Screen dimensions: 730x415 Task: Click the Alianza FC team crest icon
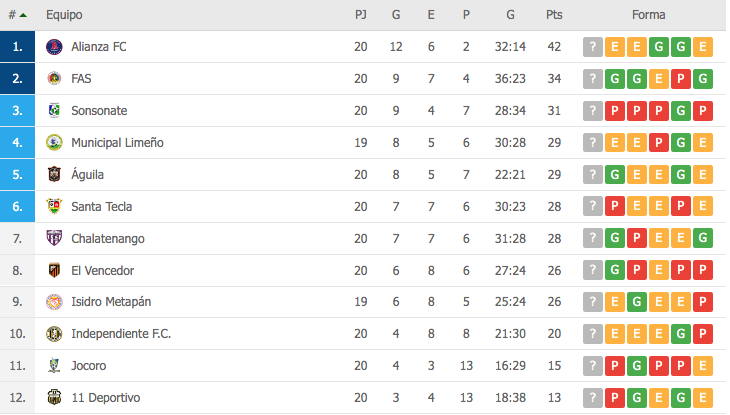(54, 47)
